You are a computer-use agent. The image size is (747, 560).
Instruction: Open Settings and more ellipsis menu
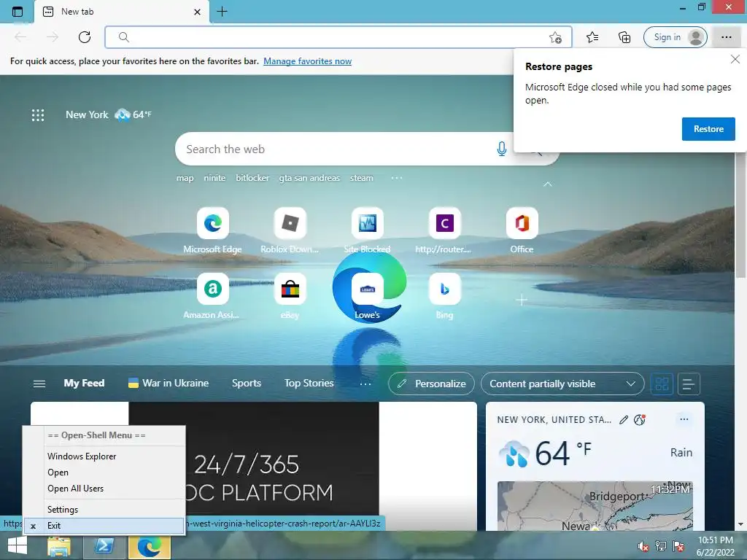click(726, 37)
